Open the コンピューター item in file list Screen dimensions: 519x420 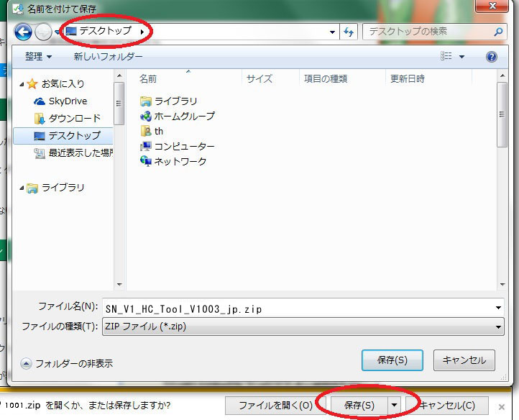tap(184, 146)
